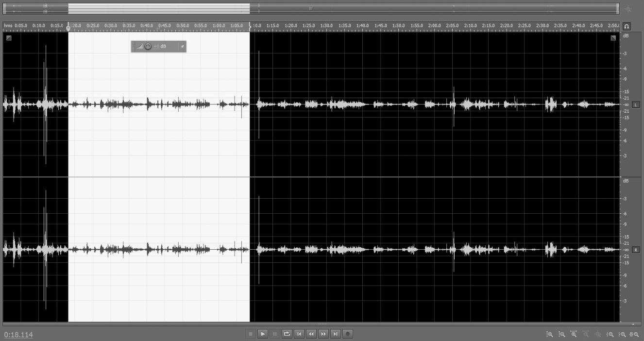
Task: Click the navigator's dimmed zoom icon
Action: [628, 9]
